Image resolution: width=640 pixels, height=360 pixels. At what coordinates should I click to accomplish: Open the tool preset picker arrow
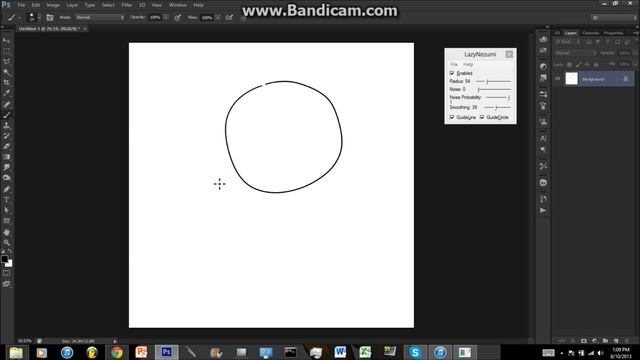point(20,18)
